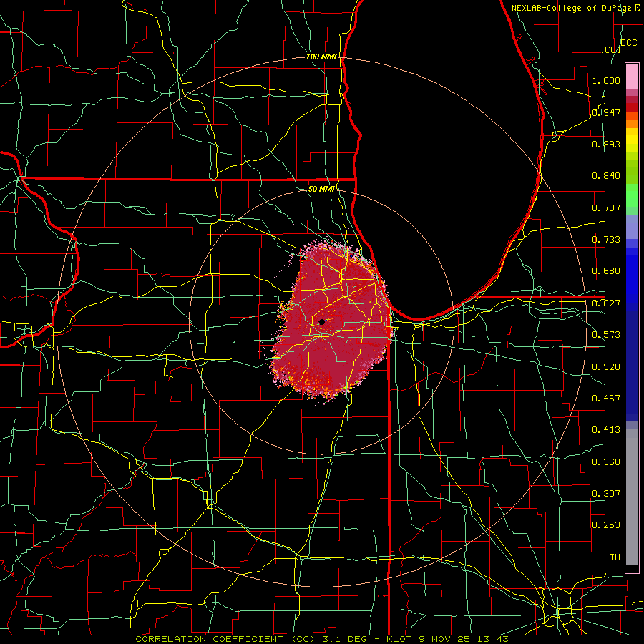Select the 0.307 legend value

click(x=606, y=493)
